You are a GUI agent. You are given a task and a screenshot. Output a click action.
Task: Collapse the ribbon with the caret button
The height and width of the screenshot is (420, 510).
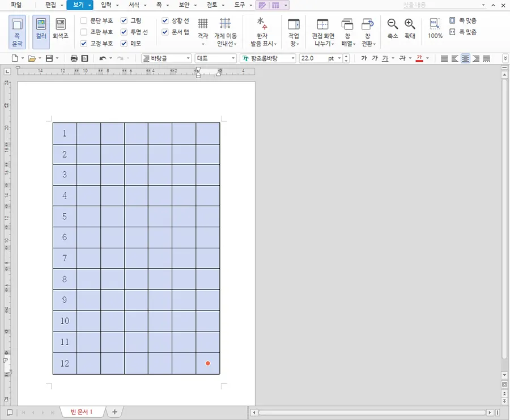tap(494, 5)
